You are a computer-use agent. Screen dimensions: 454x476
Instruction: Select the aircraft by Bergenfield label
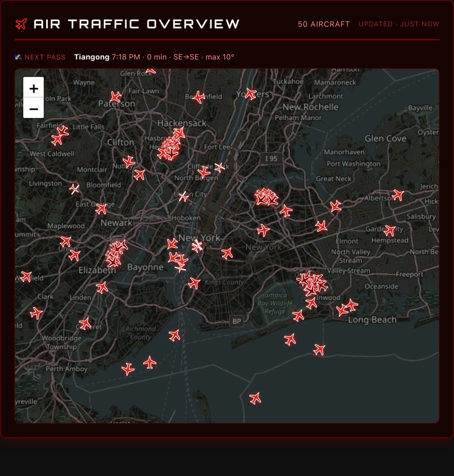click(199, 97)
